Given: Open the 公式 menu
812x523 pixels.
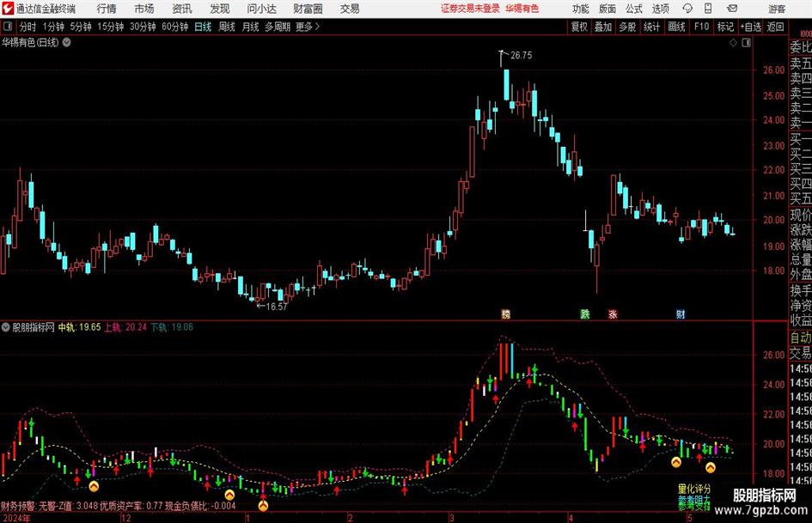Looking at the screenshot, I should pos(634,9).
